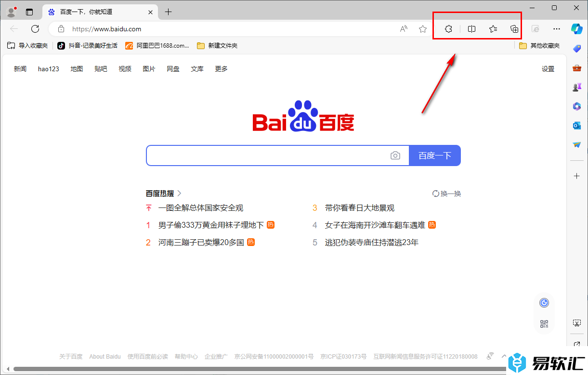Image resolution: width=588 pixels, height=375 pixels.
Task: Click the plus icon to customize sidebar
Action: point(576,176)
